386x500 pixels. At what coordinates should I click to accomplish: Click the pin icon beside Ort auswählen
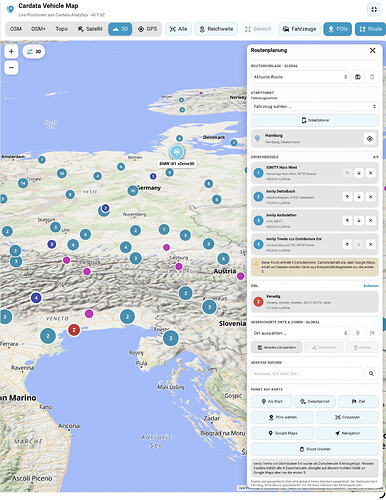click(358, 333)
